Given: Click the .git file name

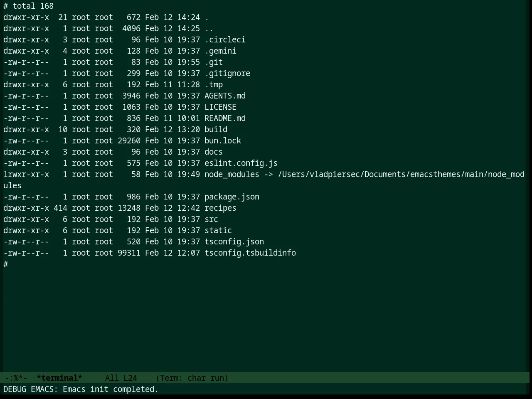Looking at the screenshot, I should tap(214, 62).
